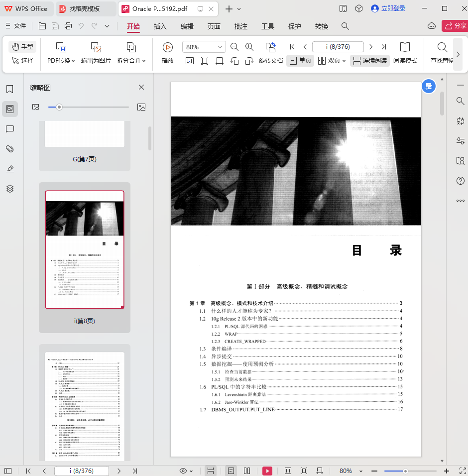Click the Play (播放) slideshow icon
This screenshot has height=476, width=468.
pyautogui.click(x=168, y=47)
